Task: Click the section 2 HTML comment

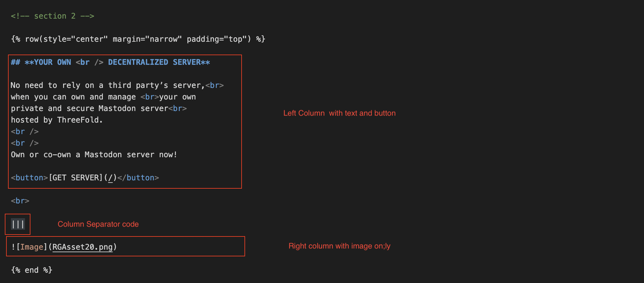Action: click(52, 16)
